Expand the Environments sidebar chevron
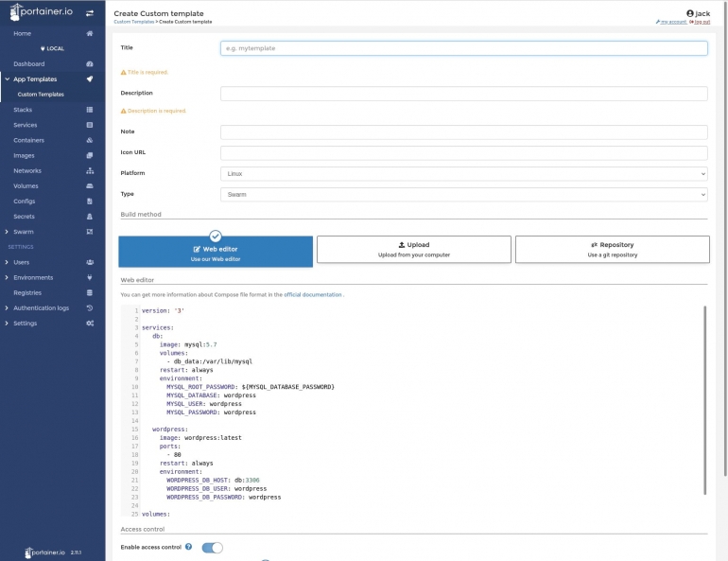The width and height of the screenshot is (728, 561). [7, 278]
